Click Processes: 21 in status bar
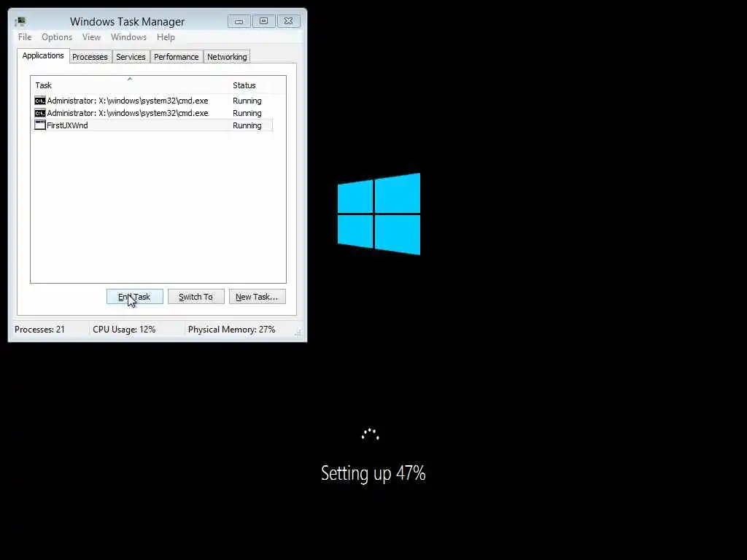 click(39, 330)
